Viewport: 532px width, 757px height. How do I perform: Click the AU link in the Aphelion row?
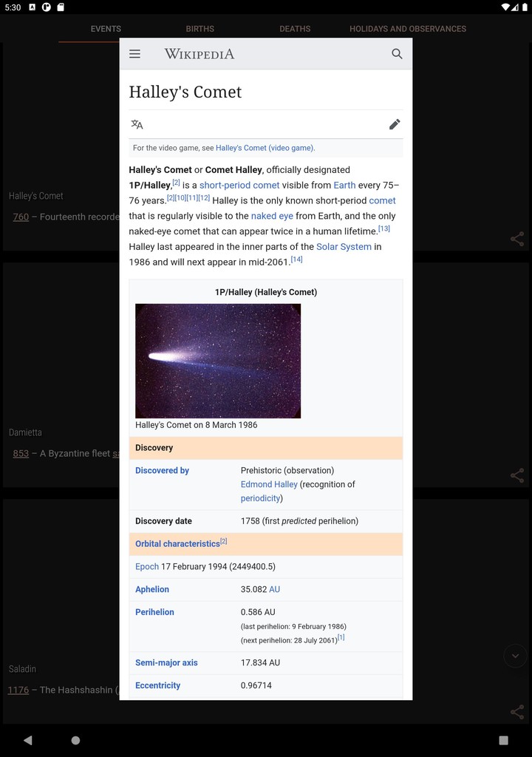pyautogui.click(x=274, y=589)
